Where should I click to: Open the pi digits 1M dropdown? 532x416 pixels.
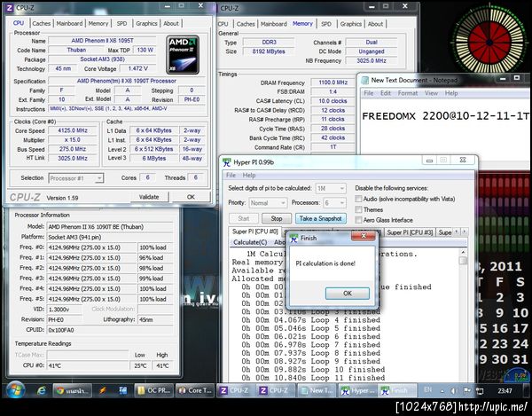[331, 188]
